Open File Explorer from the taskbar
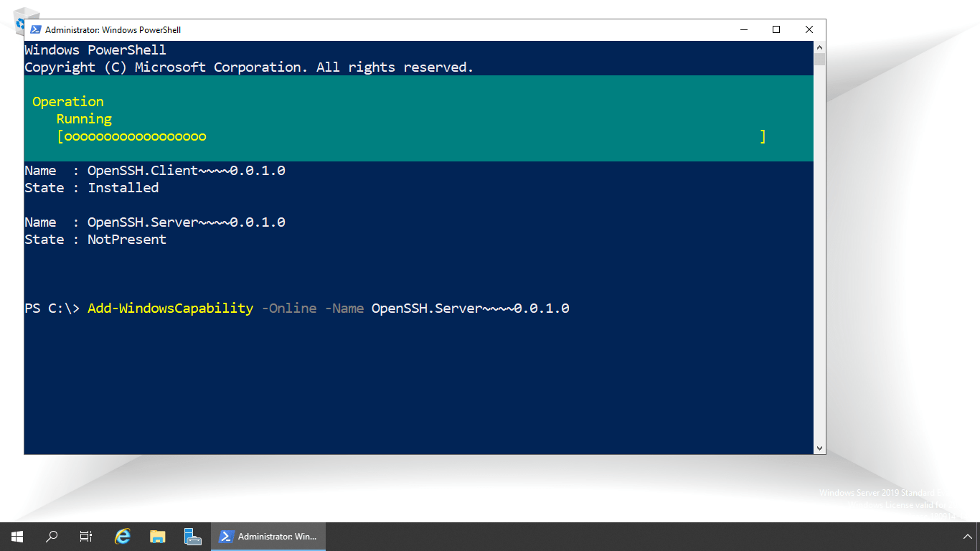This screenshot has height=551, width=980. pos(158,537)
